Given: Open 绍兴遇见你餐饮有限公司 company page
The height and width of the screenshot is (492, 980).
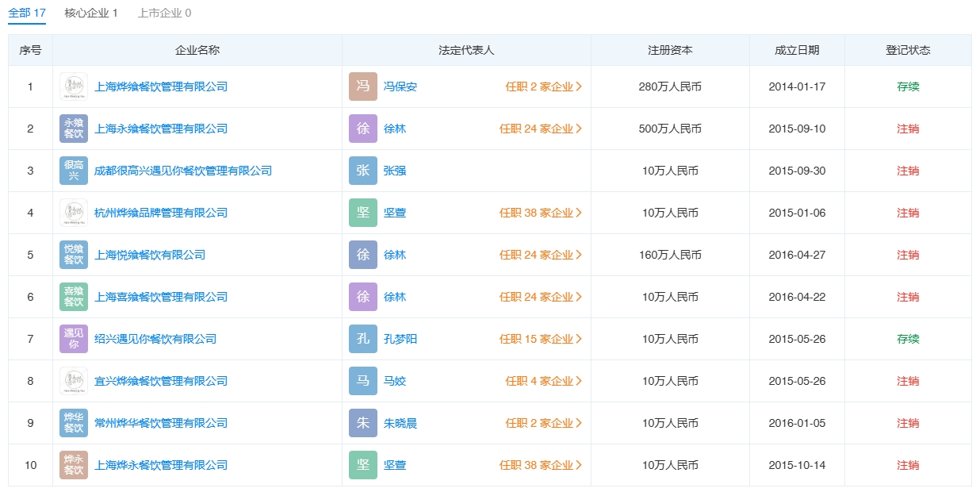Looking at the screenshot, I should click(155, 339).
